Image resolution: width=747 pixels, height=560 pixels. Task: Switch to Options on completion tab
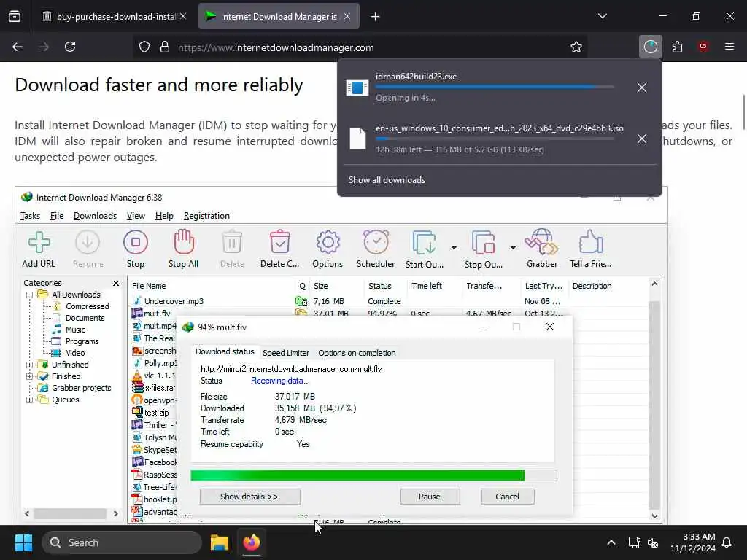[x=357, y=353]
